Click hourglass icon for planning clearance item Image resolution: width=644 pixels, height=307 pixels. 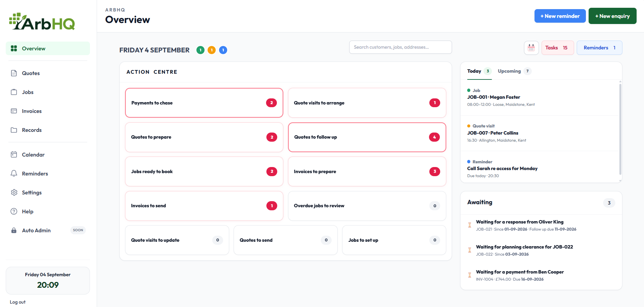[470, 250]
